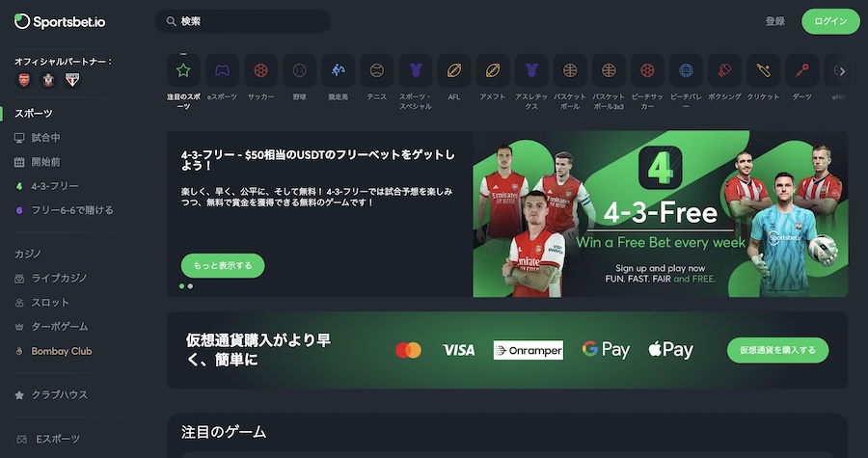Select the AFL football icon

pos(454,70)
